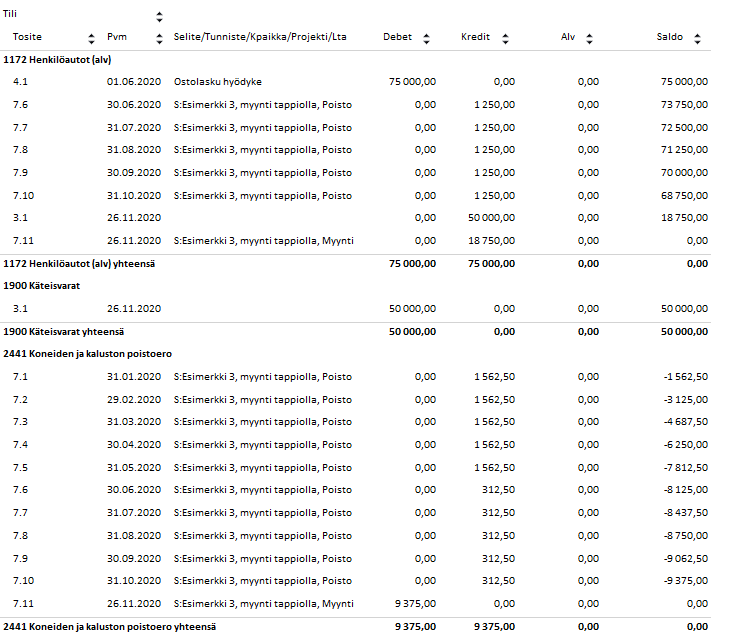Click saldo value -8 750,00

tap(686, 536)
